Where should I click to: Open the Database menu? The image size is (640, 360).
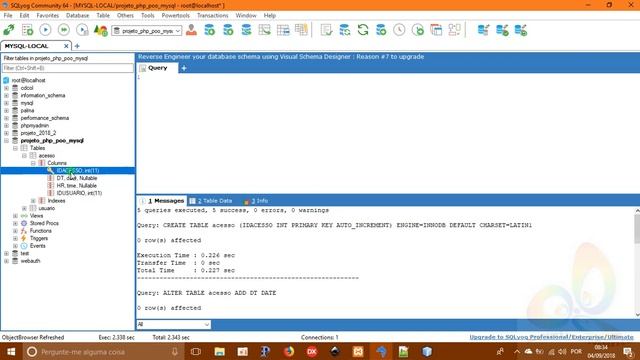click(78, 16)
